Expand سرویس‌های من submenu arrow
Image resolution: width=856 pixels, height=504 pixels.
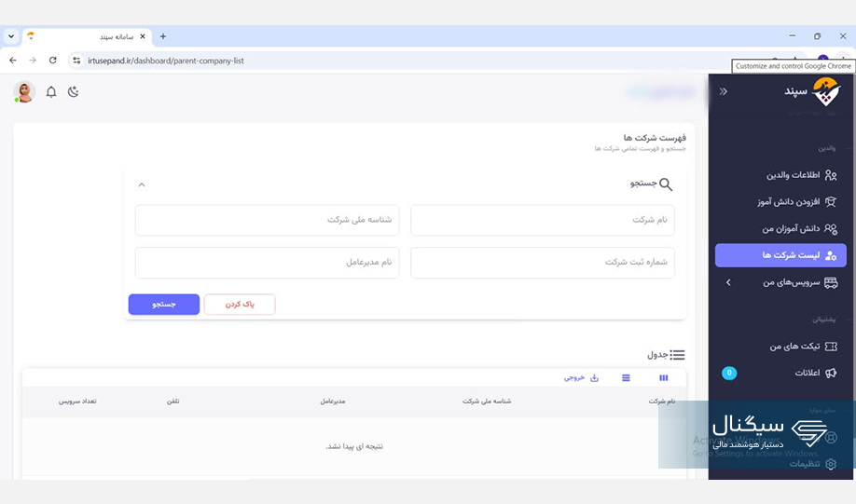pos(728,282)
